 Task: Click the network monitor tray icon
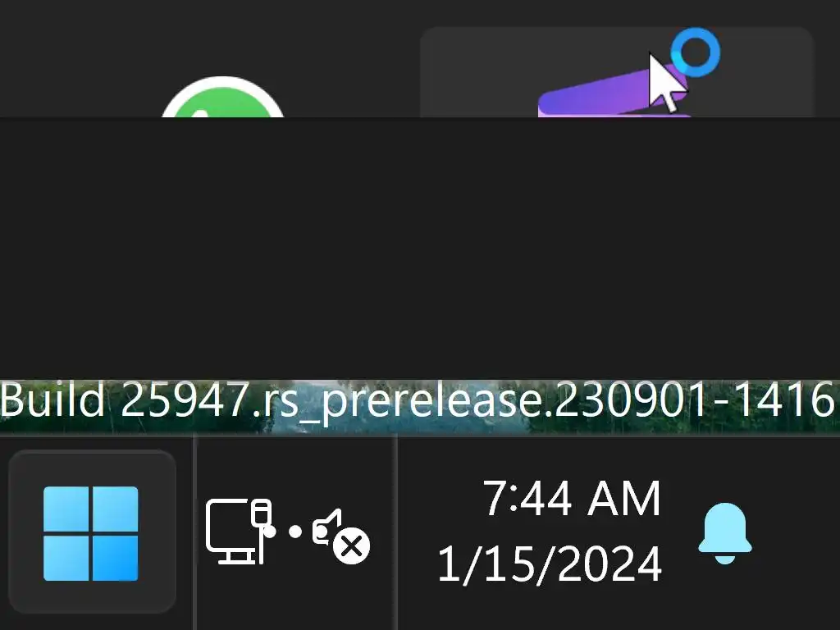point(239,531)
